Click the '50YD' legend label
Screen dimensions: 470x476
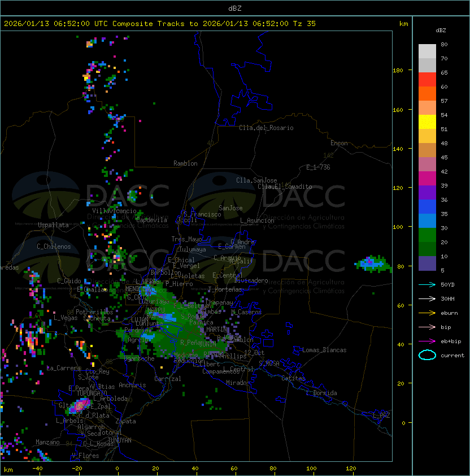[x=447, y=284]
